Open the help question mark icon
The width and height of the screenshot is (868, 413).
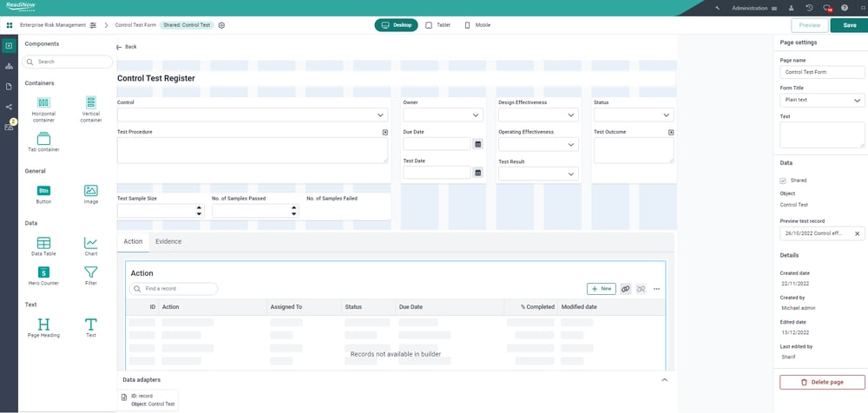(x=845, y=9)
